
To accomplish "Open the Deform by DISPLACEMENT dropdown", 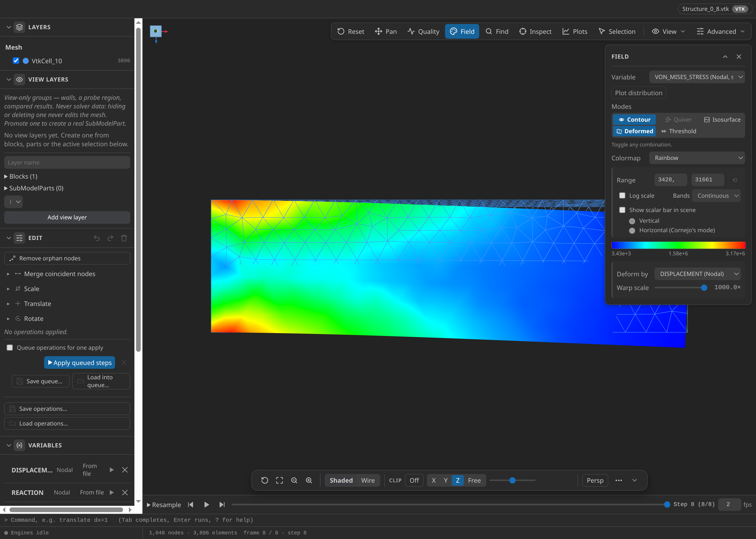I will tap(697, 274).
